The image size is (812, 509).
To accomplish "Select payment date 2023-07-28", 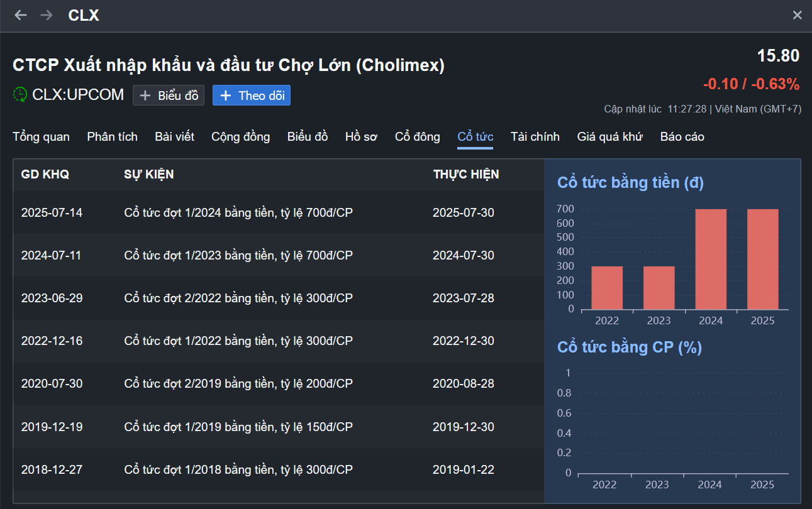I will (464, 298).
